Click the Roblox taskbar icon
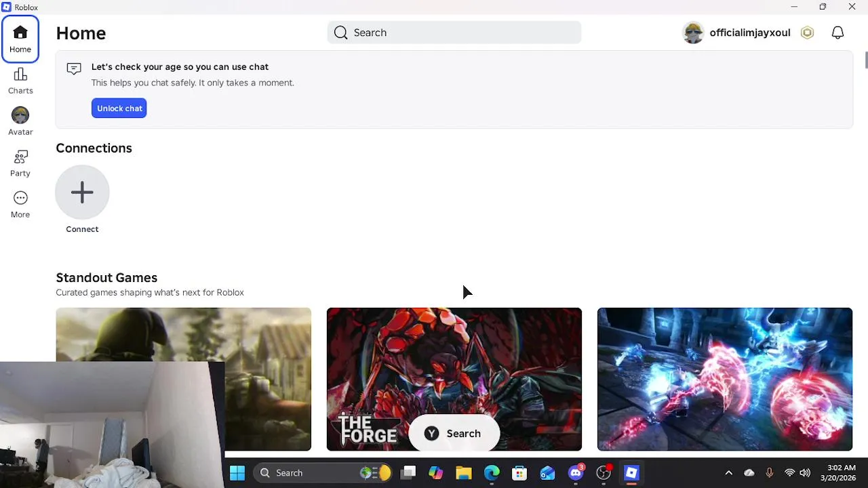 pos(631,473)
